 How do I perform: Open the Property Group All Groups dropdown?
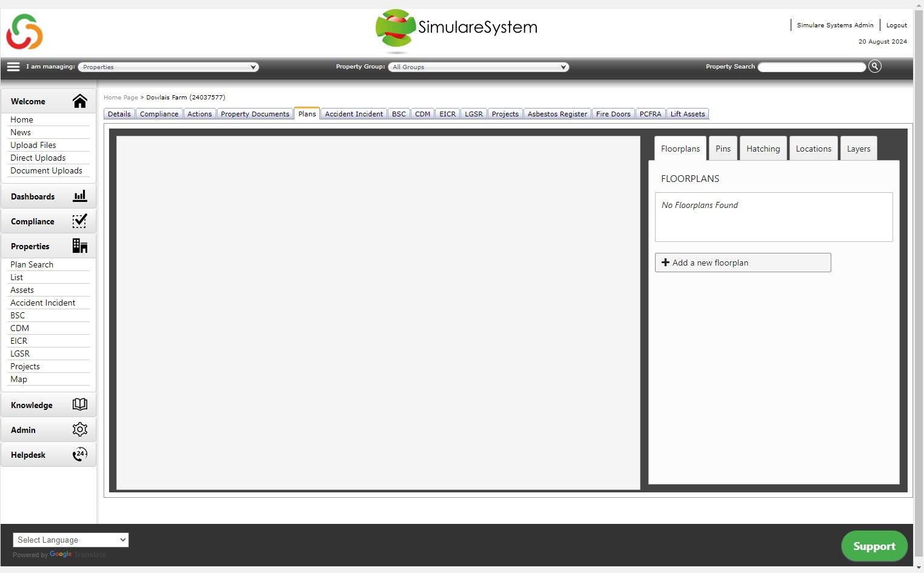[478, 67]
